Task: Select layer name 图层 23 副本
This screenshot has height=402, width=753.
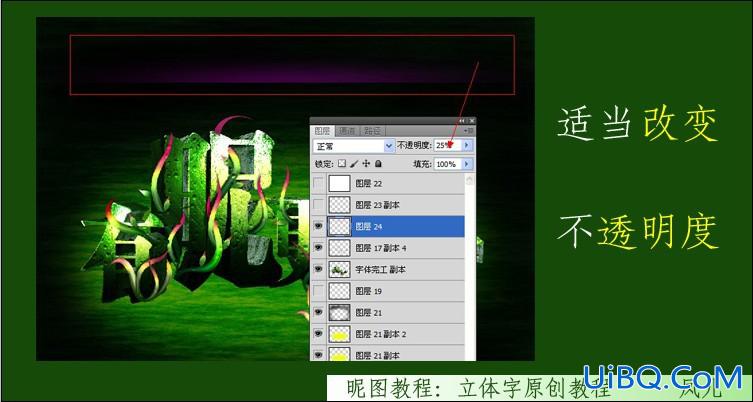Action: 377,205
